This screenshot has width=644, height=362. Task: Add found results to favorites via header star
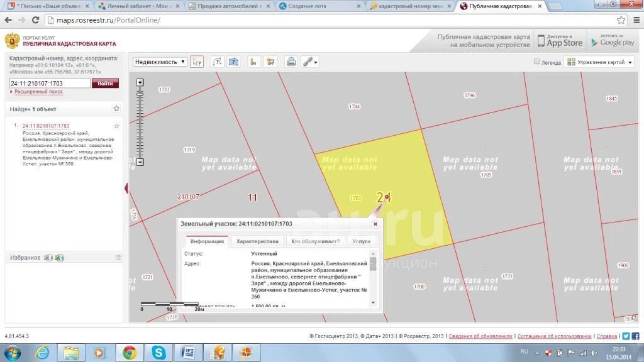coord(116,109)
